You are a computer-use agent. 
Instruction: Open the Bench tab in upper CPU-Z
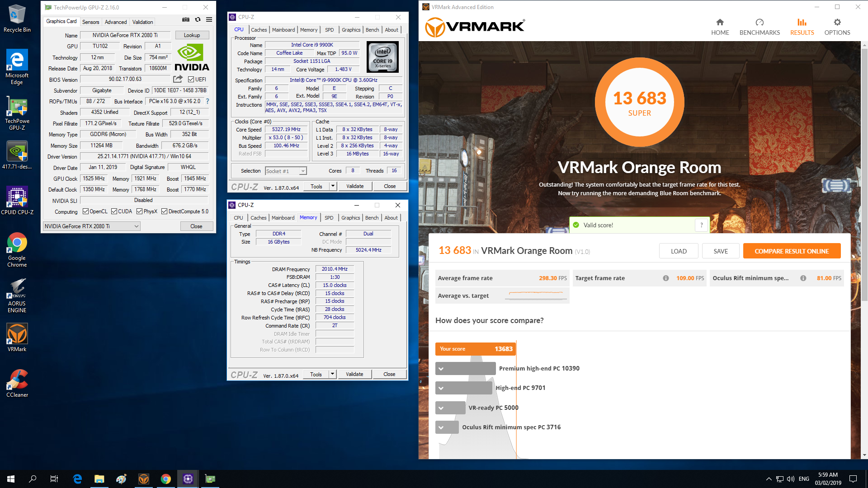pos(373,30)
